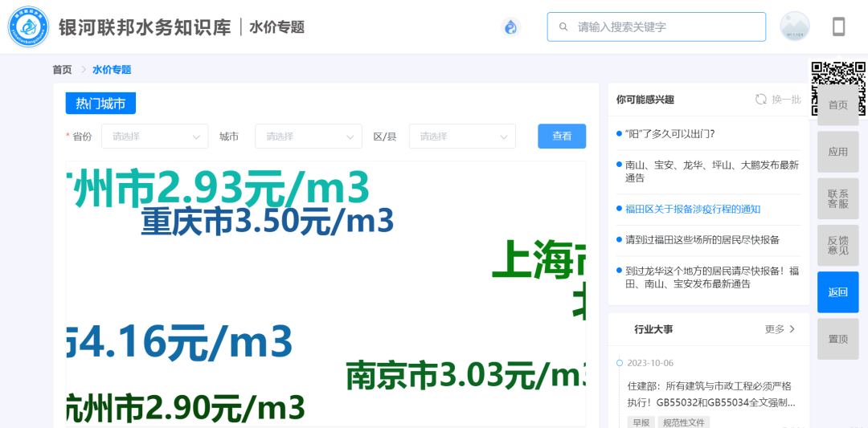868x428 pixels.
Task: Open 南山、宝安、龙华 latest notice article
Action: (x=712, y=171)
